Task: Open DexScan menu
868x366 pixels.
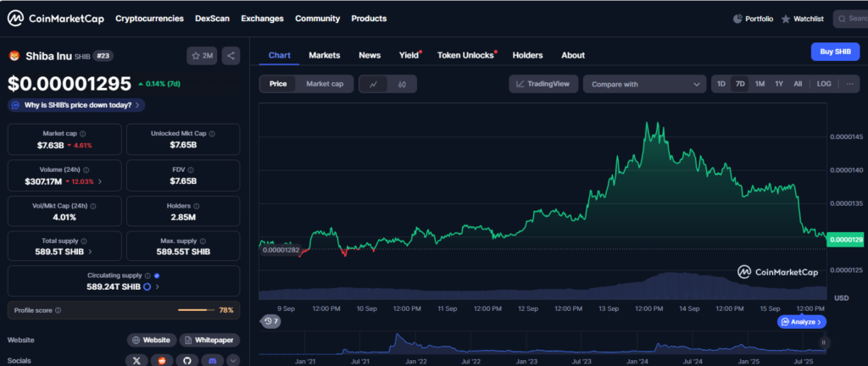Action: pos(212,19)
